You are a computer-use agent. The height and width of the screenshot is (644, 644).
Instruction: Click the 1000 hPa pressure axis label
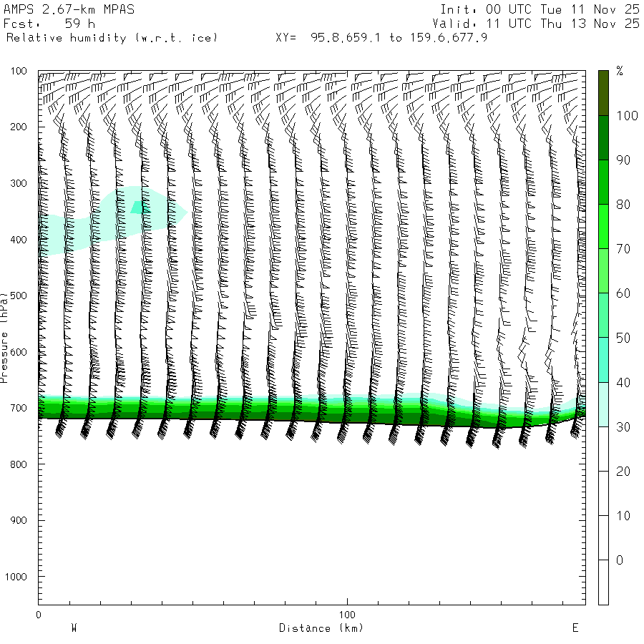[x=16, y=577]
